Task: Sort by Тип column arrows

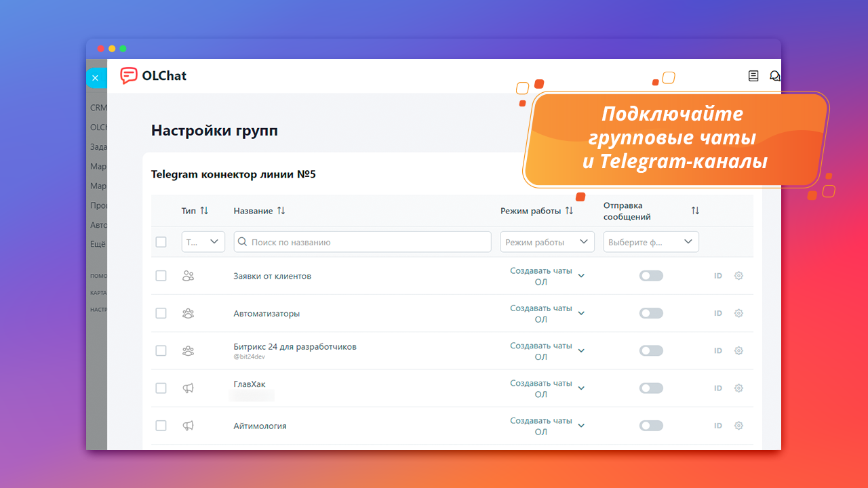Action: (204, 211)
